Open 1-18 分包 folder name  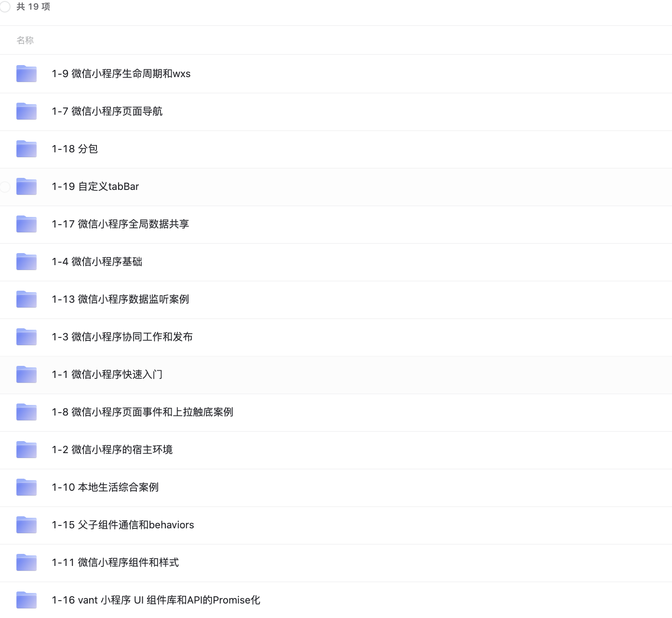coord(75,149)
